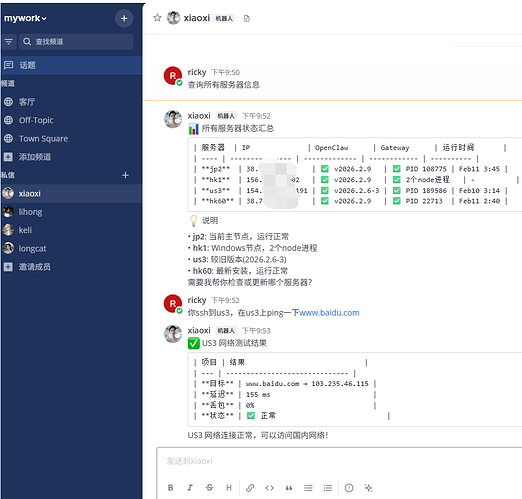Image resolution: width=522 pixels, height=499 pixels.
Task: Insert a numbered list
Action: pos(328,488)
